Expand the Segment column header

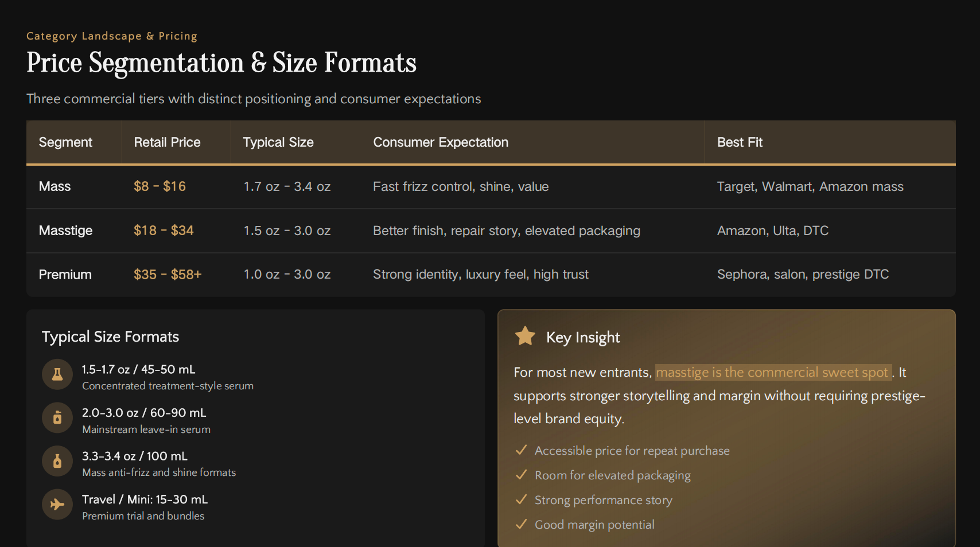(65, 142)
